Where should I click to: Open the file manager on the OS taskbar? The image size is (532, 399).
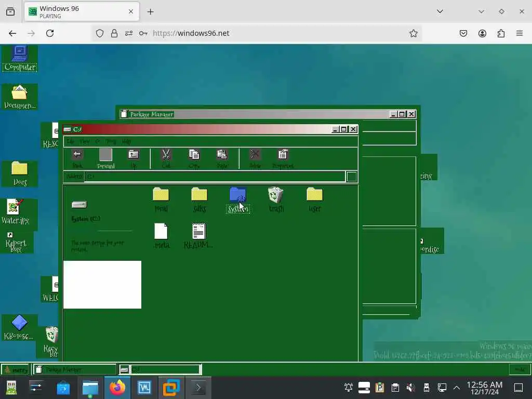90,388
